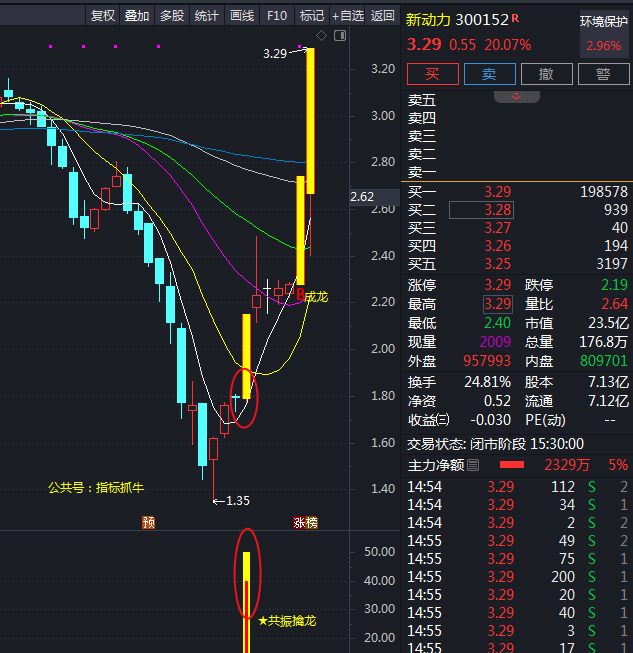Click the 标记 mark button

point(312,15)
